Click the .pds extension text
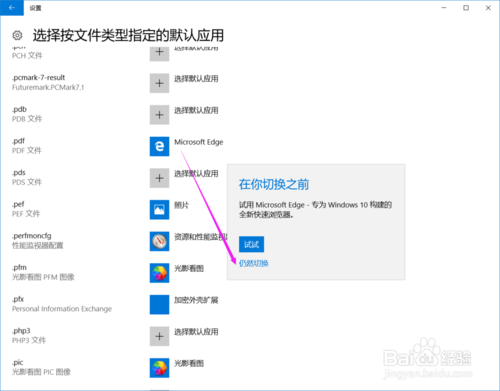The height and width of the screenshot is (391, 500). tap(19, 173)
